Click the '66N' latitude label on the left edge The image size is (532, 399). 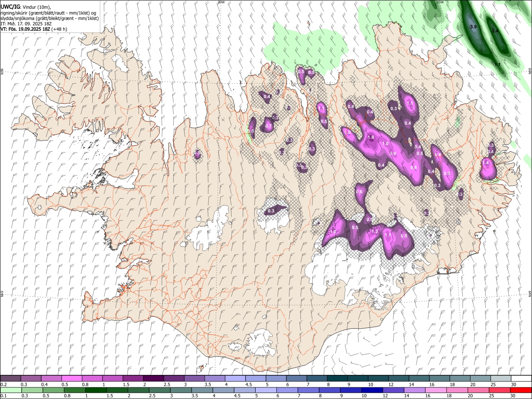(x=2, y=71)
